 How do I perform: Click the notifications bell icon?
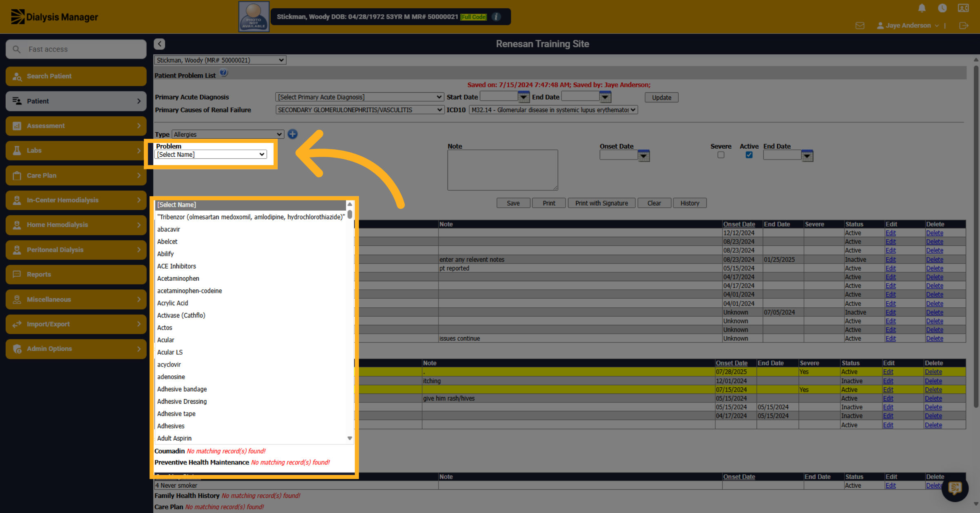click(x=922, y=8)
